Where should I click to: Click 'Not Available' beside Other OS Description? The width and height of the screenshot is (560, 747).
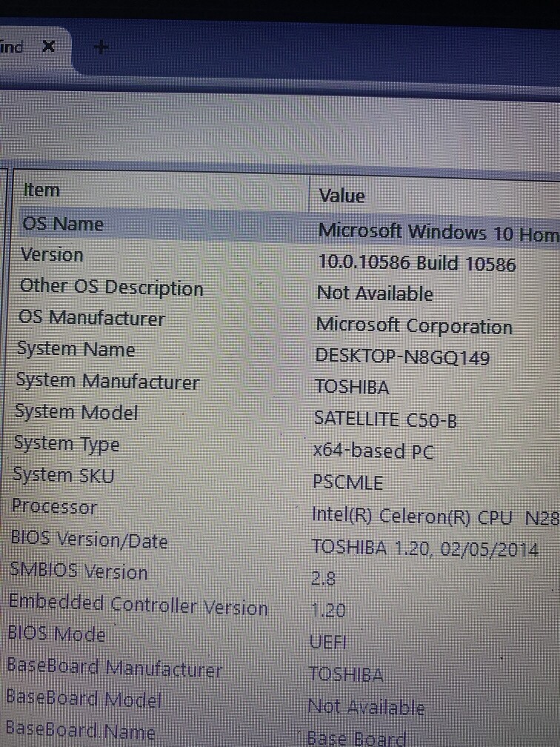point(375,293)
